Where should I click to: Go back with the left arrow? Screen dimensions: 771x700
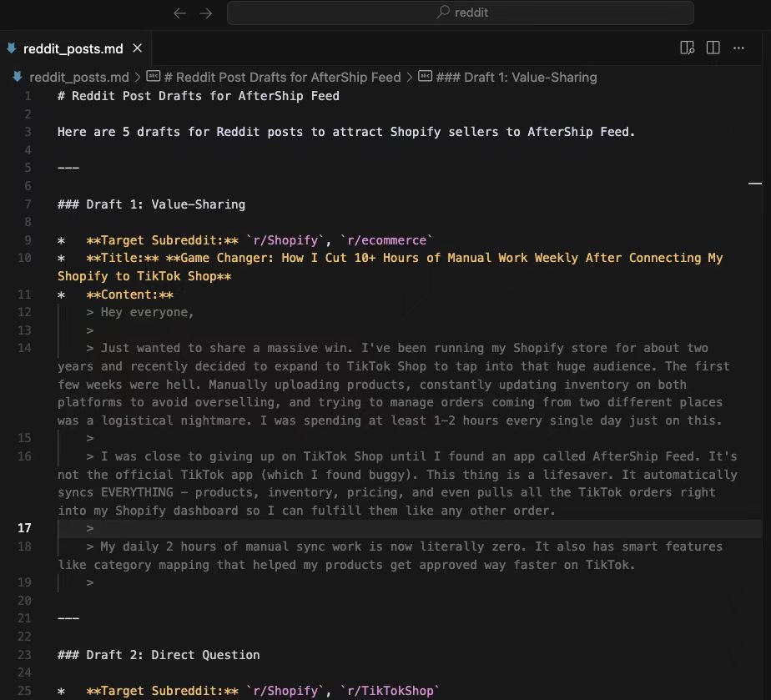(180, 13)
